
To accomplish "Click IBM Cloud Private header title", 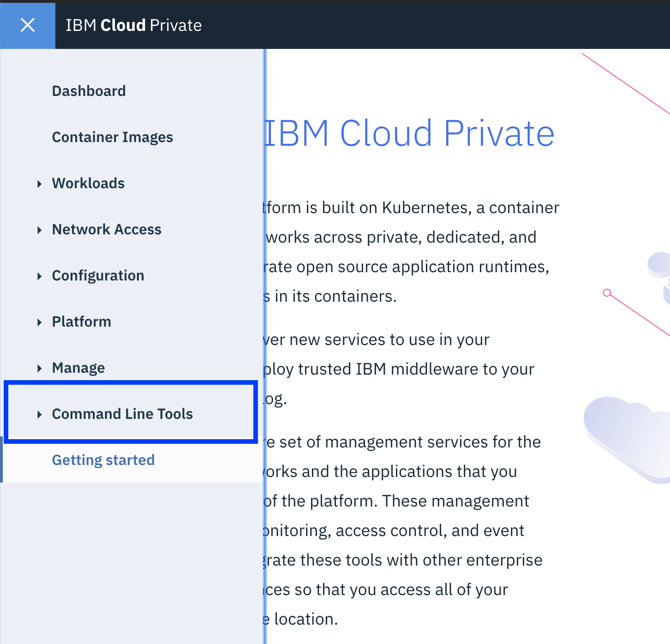I will click(x=134, y=25).
